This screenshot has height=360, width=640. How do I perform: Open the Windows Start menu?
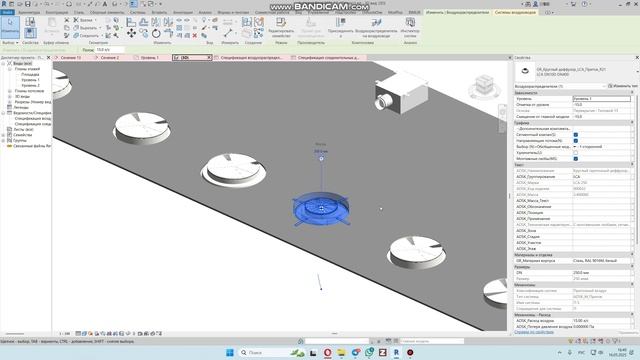pos(229,352)
